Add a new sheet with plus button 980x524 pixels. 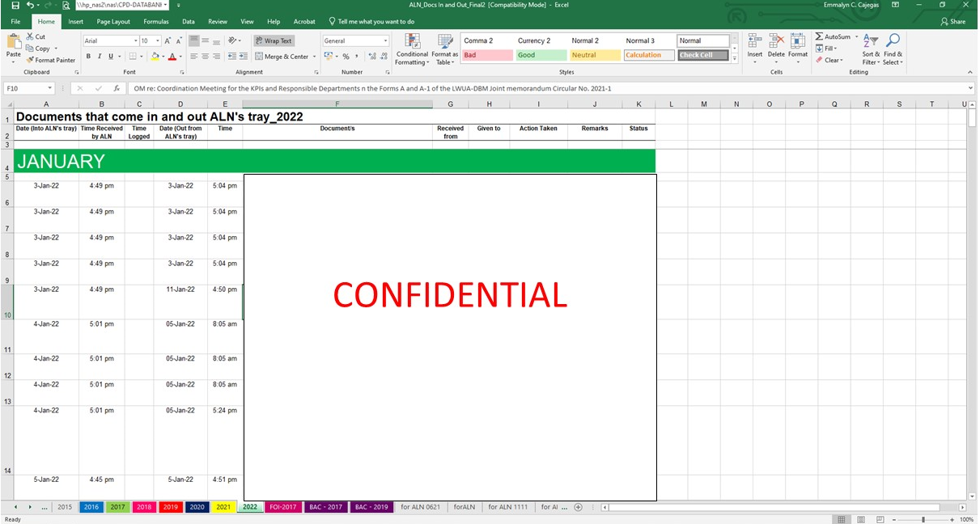578,507
